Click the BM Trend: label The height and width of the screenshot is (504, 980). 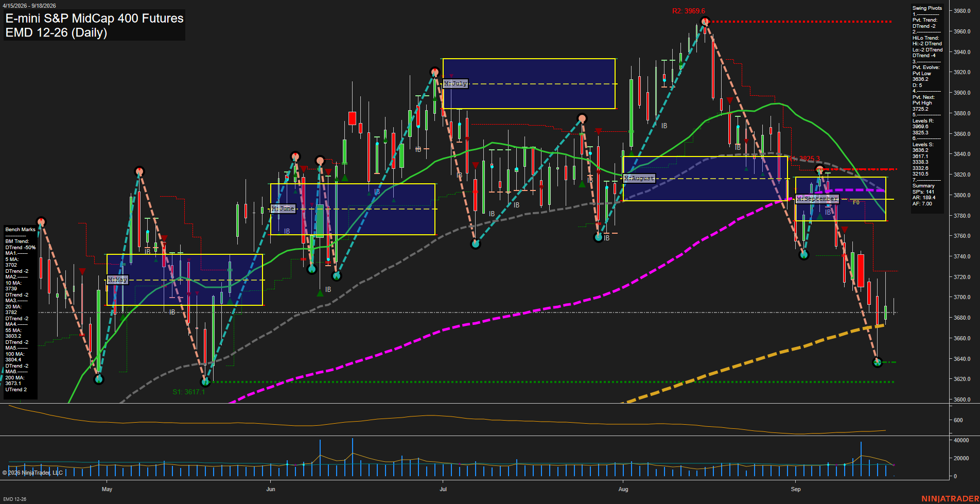pos(17,241)
